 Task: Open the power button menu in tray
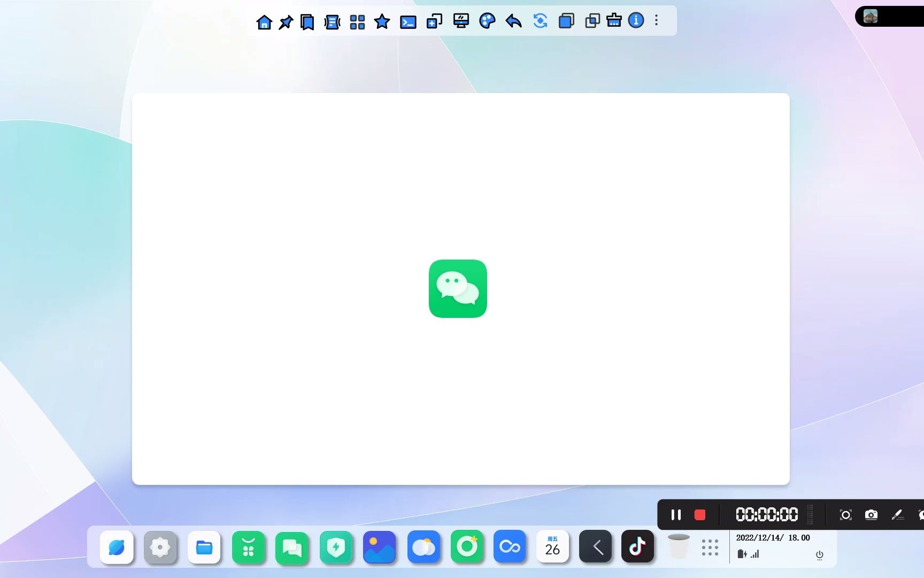point(819,555)
